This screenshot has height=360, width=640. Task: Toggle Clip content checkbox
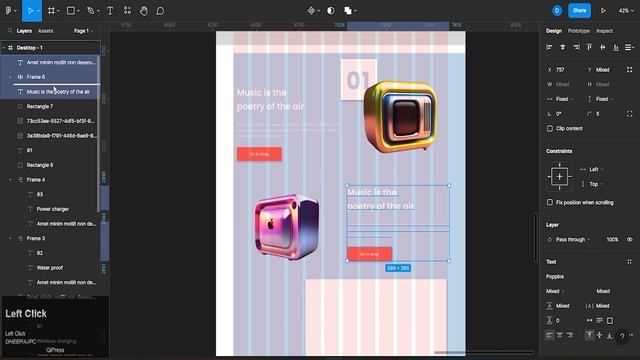tap(550, 129)
